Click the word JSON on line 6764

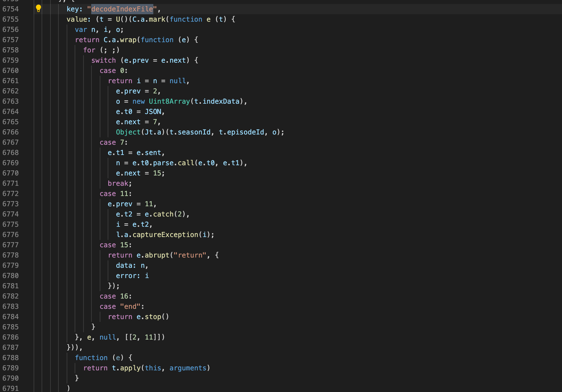(153, 112)
